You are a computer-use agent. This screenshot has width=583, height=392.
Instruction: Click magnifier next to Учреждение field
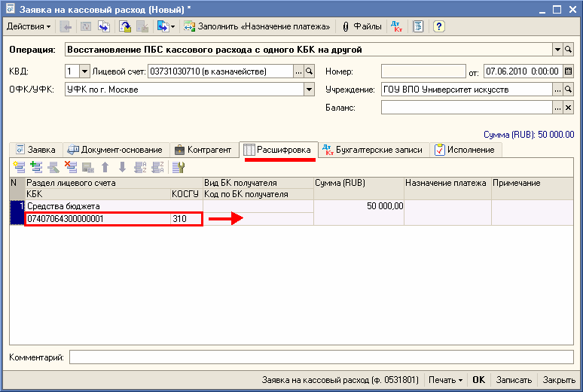(568, 90)
